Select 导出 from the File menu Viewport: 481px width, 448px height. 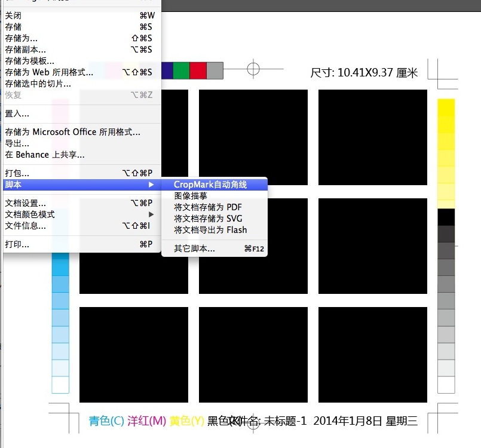coord(18,143)
